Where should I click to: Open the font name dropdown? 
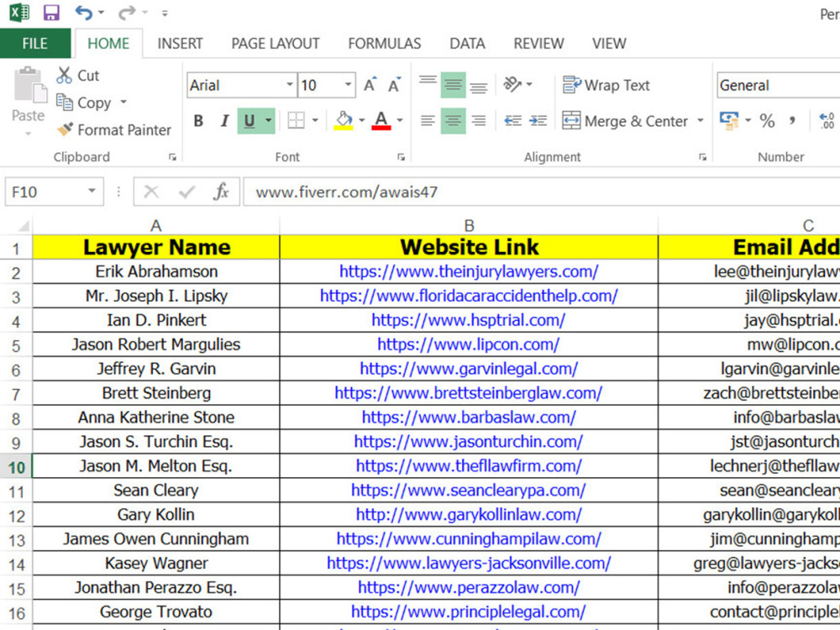point(289,85)
